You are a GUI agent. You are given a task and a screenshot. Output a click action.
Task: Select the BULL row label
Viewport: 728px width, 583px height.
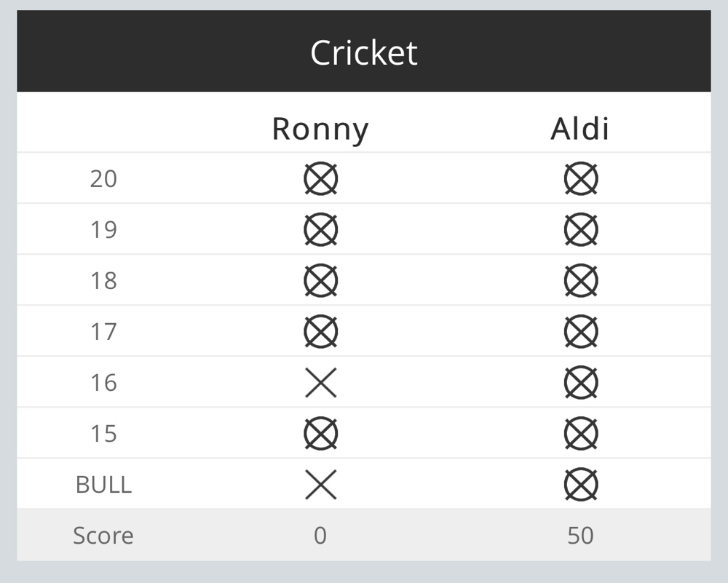[x=103, y=485]
